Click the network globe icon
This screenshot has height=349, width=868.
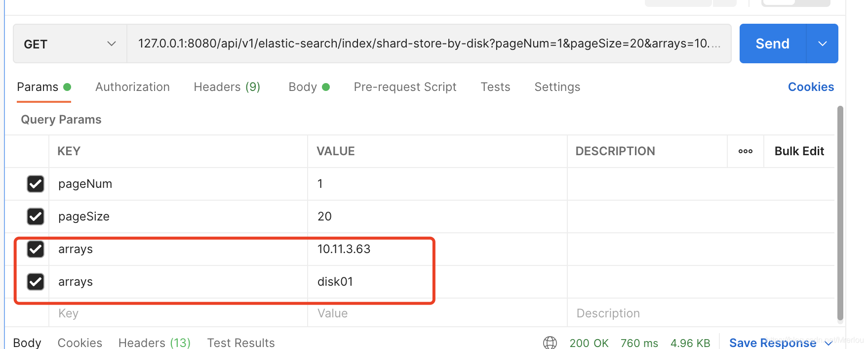(550, 343)
